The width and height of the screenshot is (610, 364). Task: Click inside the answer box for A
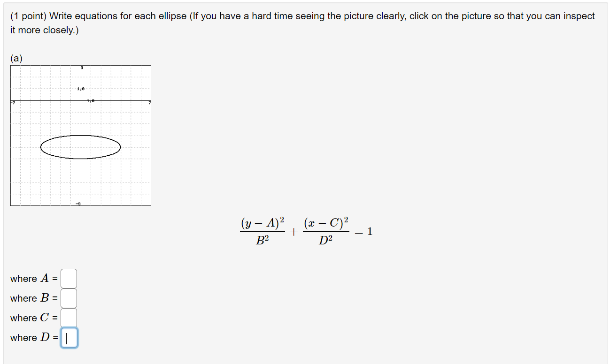pyautogui.click(x=69, y=278)
